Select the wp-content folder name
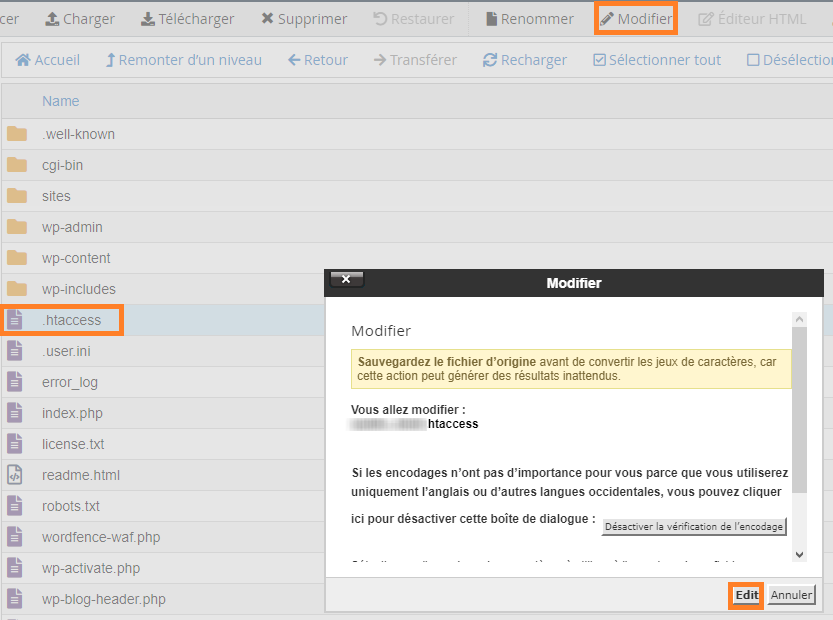833x620 pixels. click(x=76, y=258)
